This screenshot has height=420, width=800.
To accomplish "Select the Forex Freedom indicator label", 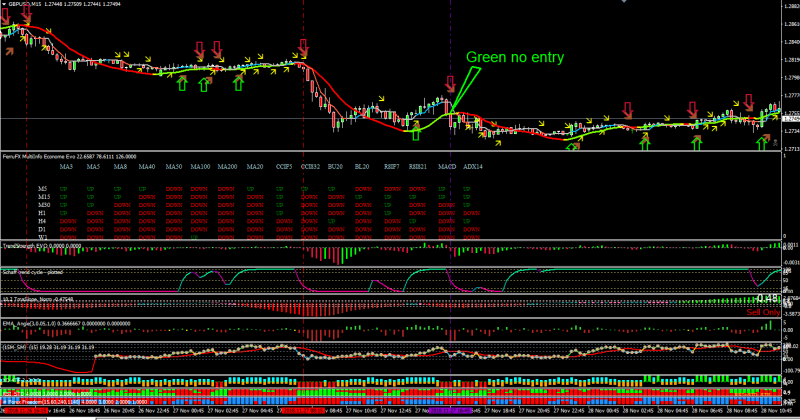I will tap(74, 402).
